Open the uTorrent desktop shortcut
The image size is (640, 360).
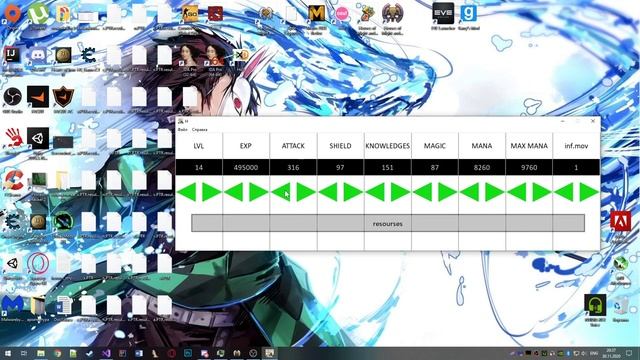[38, 17]
